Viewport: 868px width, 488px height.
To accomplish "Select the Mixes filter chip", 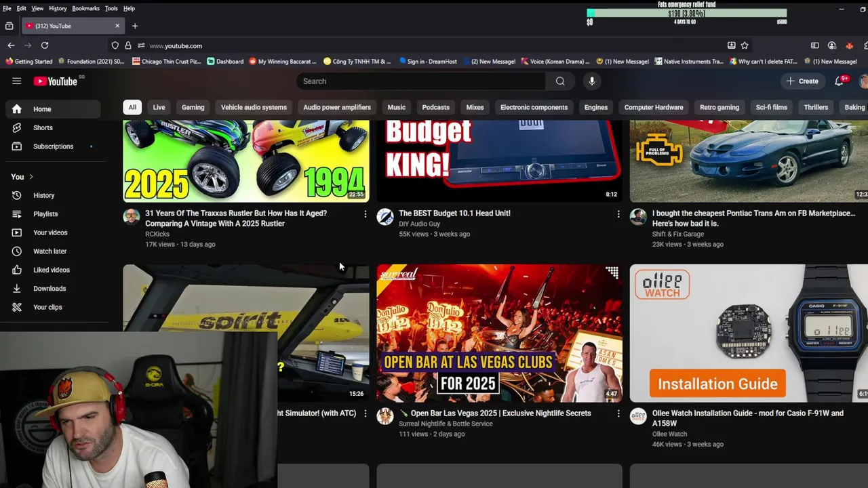I will pos(475,107).
